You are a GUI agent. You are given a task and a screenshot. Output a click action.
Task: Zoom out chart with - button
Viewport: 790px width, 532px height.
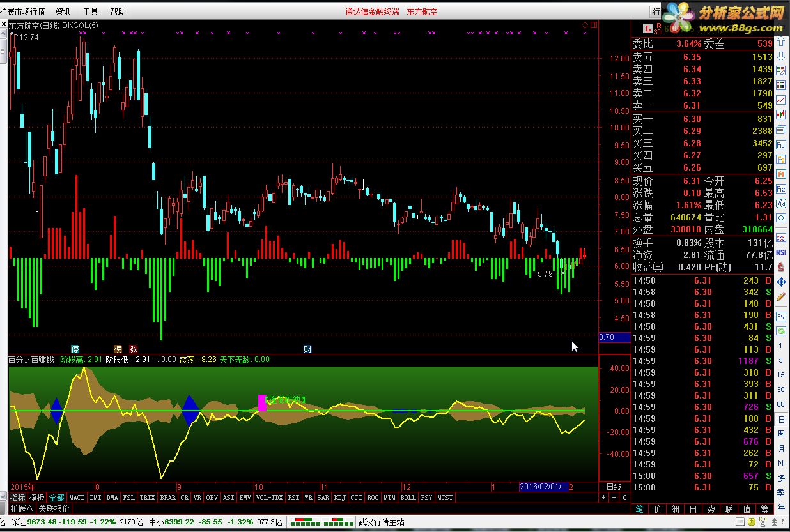[615, 498]
